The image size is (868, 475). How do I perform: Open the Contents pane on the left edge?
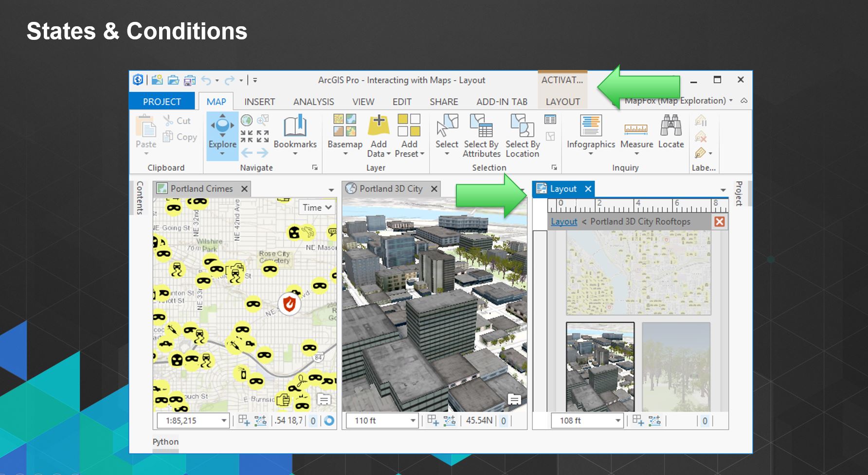click(139, 197)
